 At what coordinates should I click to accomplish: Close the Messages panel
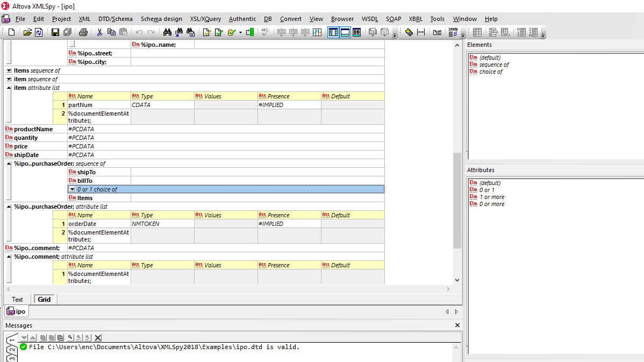coord(457,325)
